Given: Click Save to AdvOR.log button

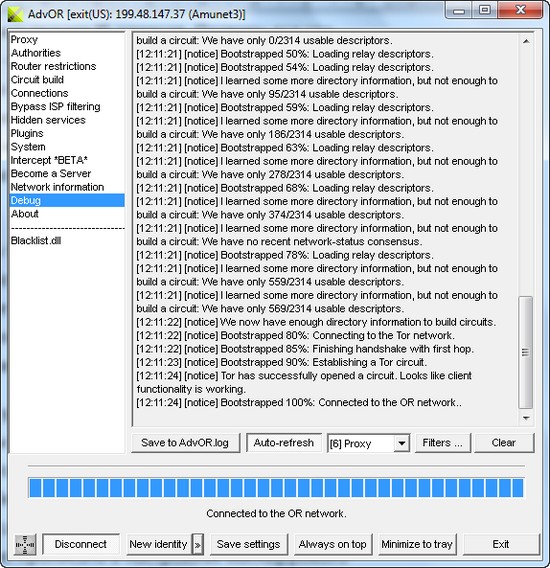Looking at the screenshot, I should pyautogui.click(x=185, y=443).
